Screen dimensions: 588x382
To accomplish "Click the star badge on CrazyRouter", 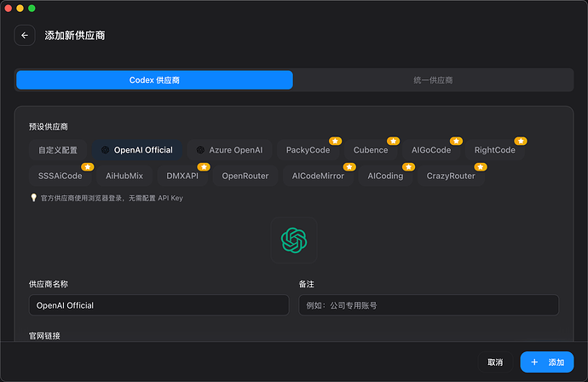I will tap(481, 167).
